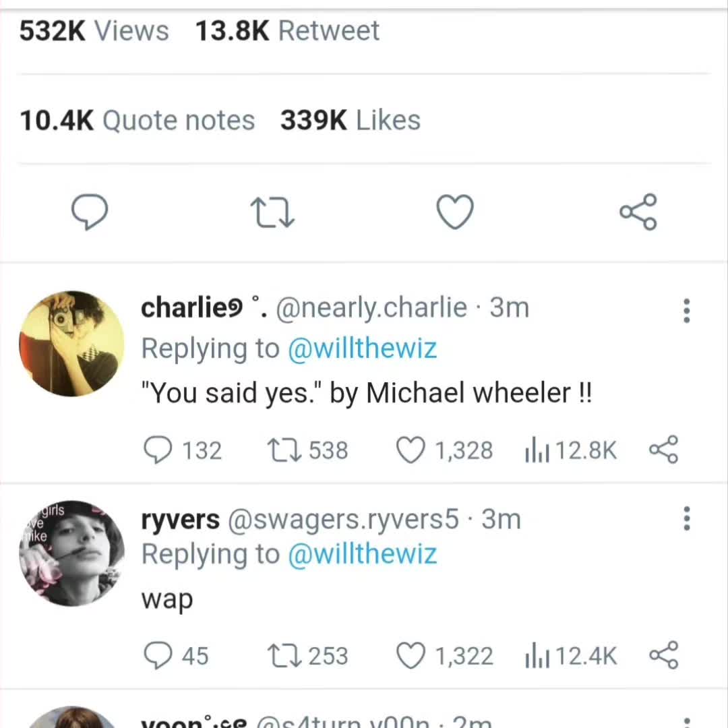Share the main tweet via share icon
Viewport: 728px width, 728px height.
pyautogui.click(x=638, y=212)
